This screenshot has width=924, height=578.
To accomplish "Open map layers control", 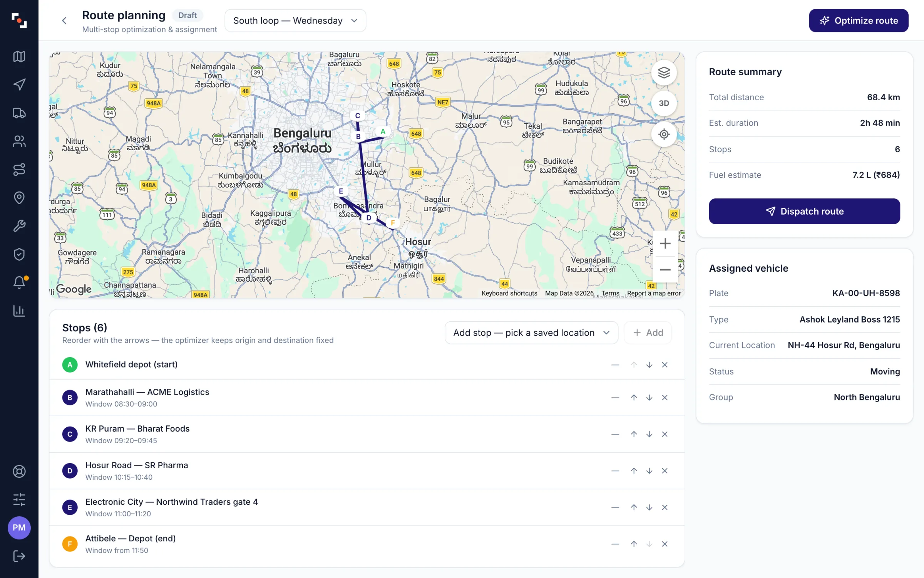I will click(664, 72).
